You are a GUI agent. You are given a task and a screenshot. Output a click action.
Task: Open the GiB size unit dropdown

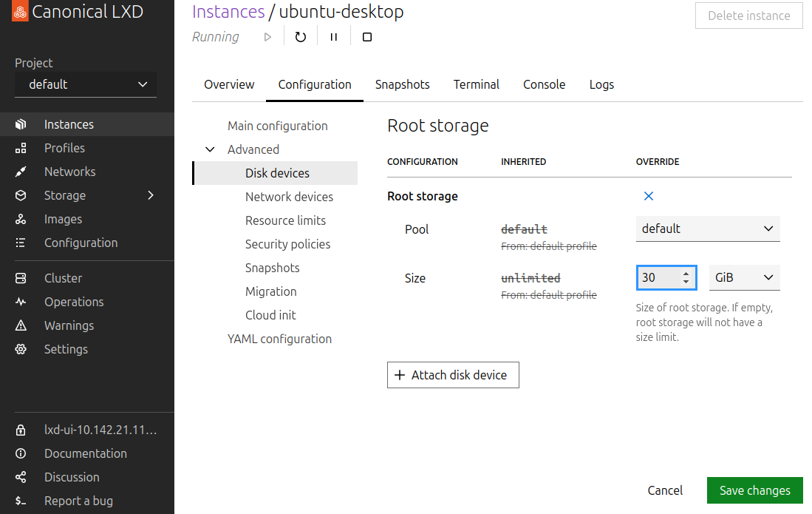coord(743,277)
